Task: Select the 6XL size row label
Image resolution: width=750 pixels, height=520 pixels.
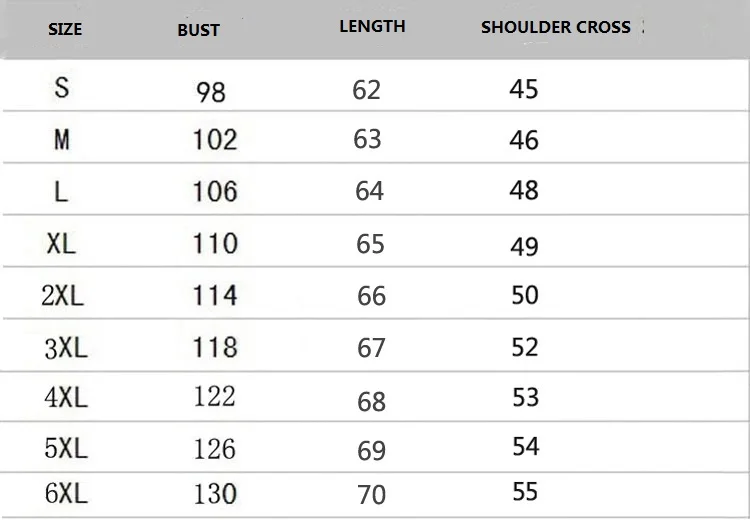Action: point(66,493)
